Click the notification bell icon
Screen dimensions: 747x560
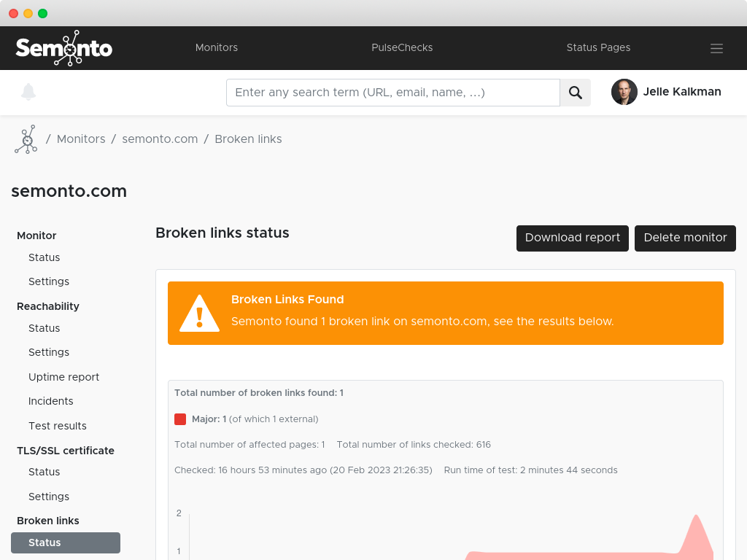[x=28, y=92]
